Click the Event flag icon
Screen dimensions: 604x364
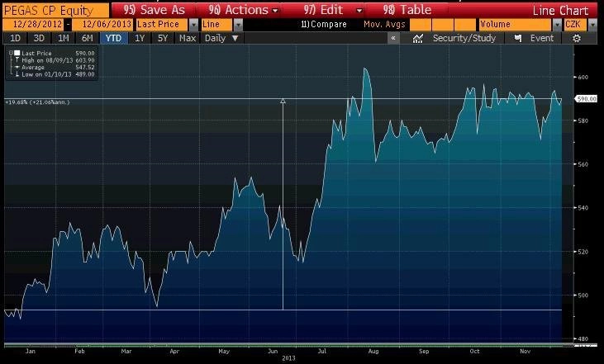518,39
